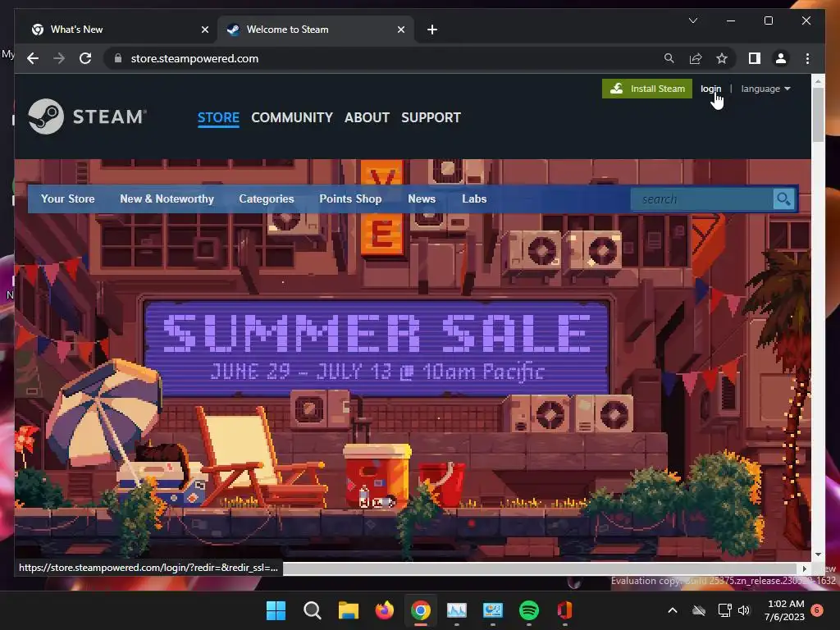The width and height of the screenshot is (840, 630).
Task: Open the Labs link
Action: coord(474,199)
